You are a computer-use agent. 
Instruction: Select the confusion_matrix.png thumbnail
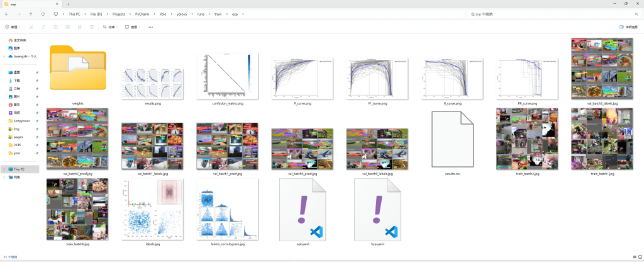227,76
